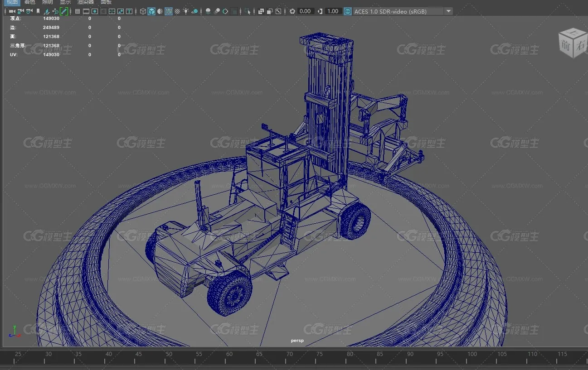Switch to Wireframe display mode
The height and width of the screenshot is (370, 588).
click(143, 11)
